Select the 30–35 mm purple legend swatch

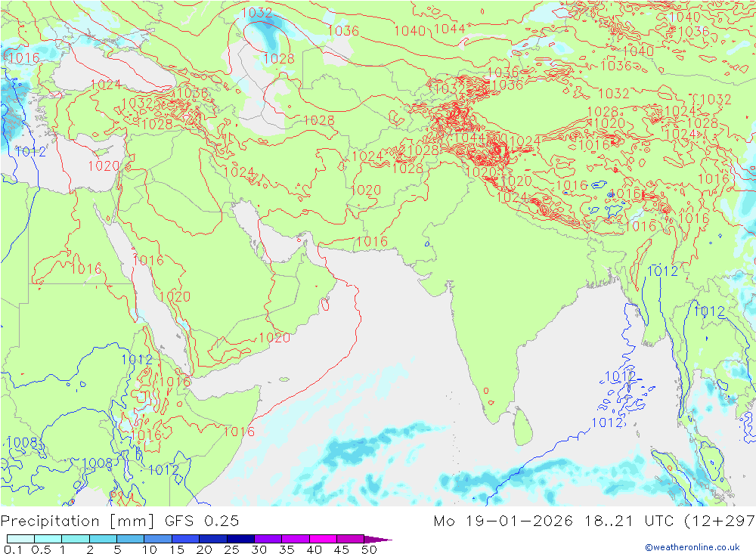[268, 539]
